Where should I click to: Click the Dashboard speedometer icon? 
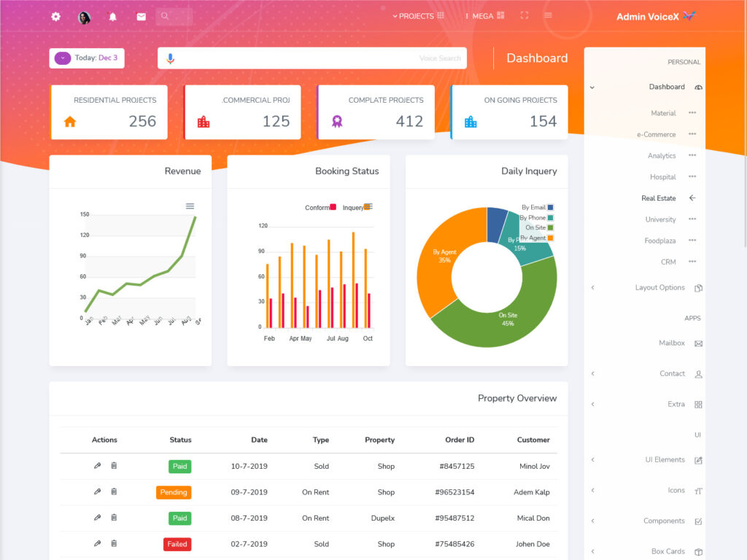click(x=698, y=87)
